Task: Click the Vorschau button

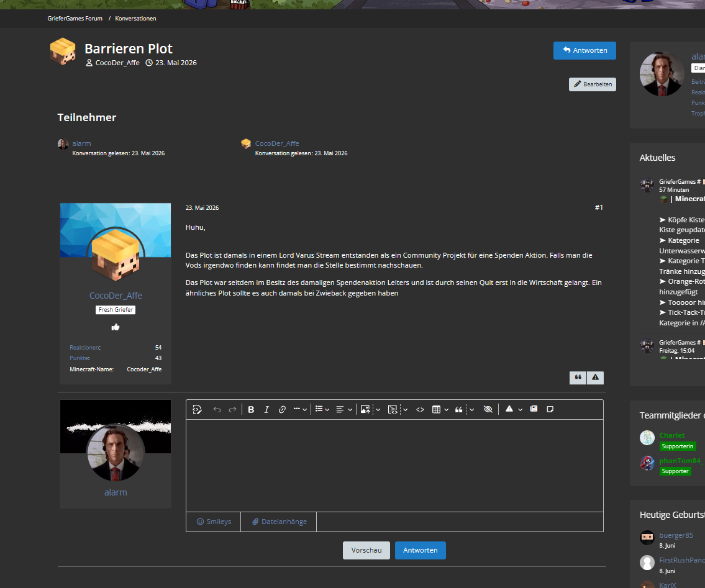Action: click(x=366, y=550)
